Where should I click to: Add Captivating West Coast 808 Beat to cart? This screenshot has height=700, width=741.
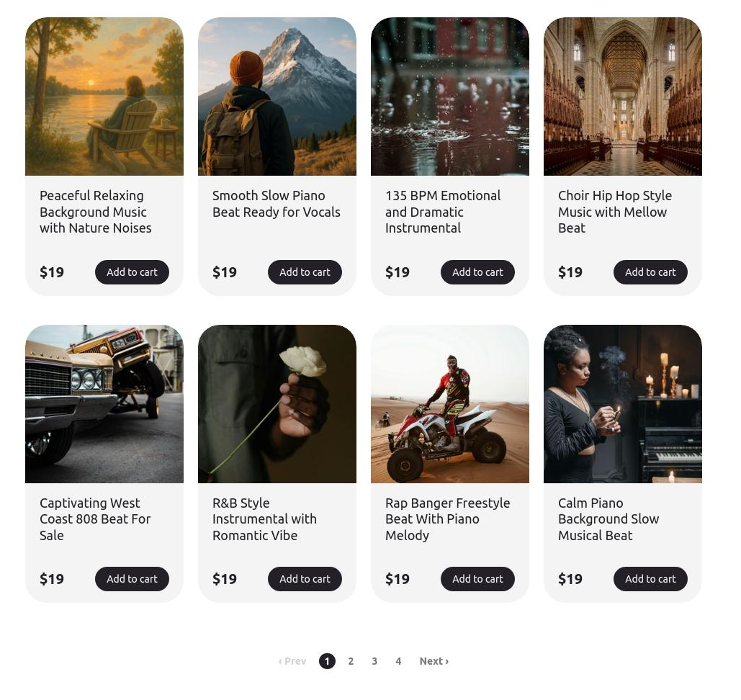point(132,579)
